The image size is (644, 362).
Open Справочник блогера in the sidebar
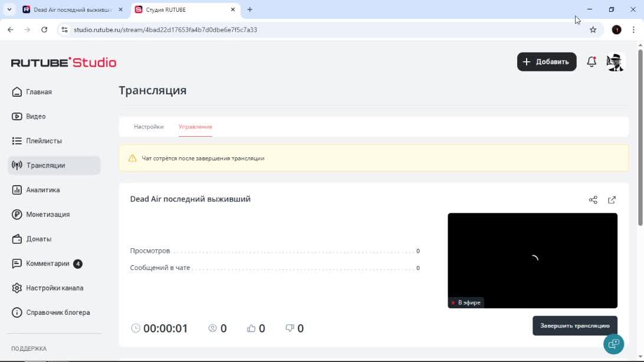coord(54,312)
